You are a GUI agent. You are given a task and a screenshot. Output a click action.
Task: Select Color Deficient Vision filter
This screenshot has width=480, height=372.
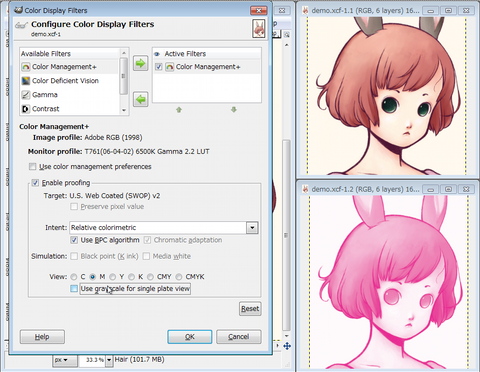[x=69, y=81]
